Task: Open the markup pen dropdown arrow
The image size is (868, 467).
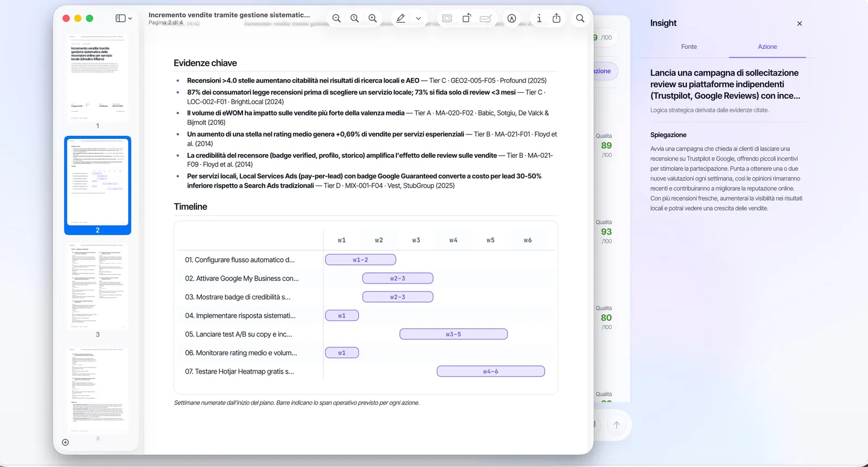Action: point(418,18)
